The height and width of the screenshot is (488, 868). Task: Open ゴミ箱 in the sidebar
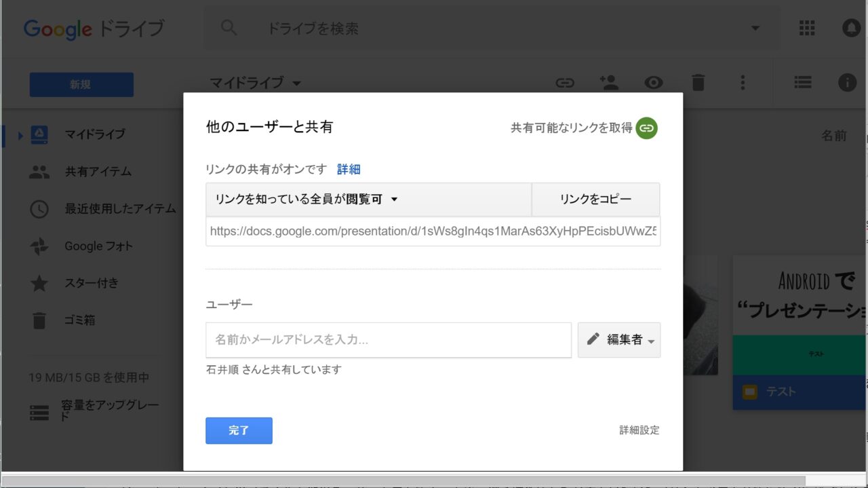coord(80,320)
